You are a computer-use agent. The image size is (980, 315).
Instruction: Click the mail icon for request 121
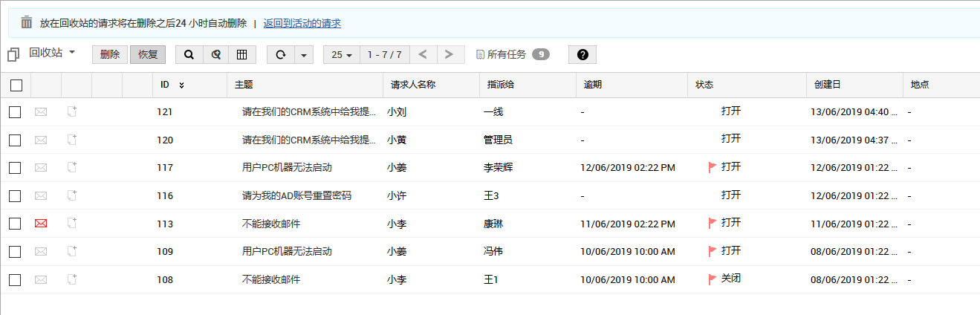(x=41, y=111)
